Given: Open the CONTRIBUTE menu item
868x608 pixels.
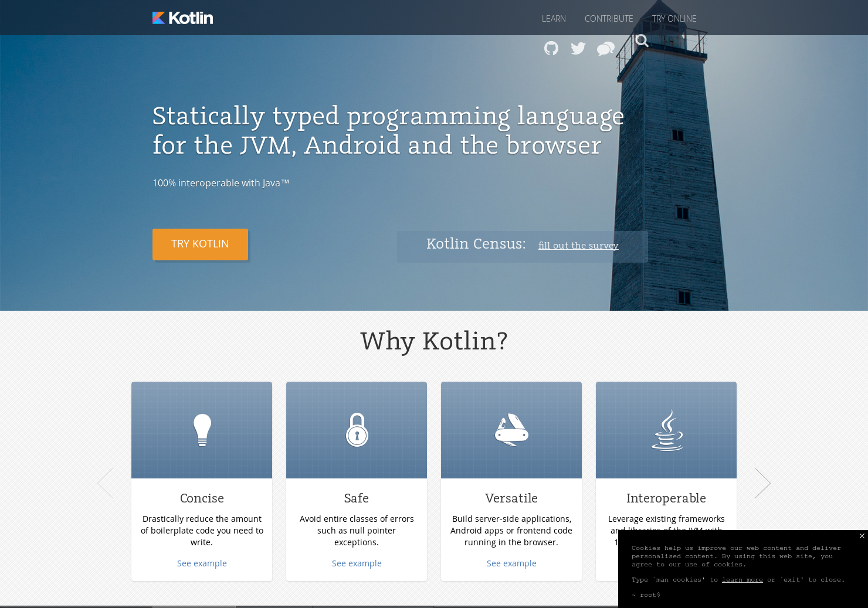Looking at the screenshot, I should pos(609,19).
